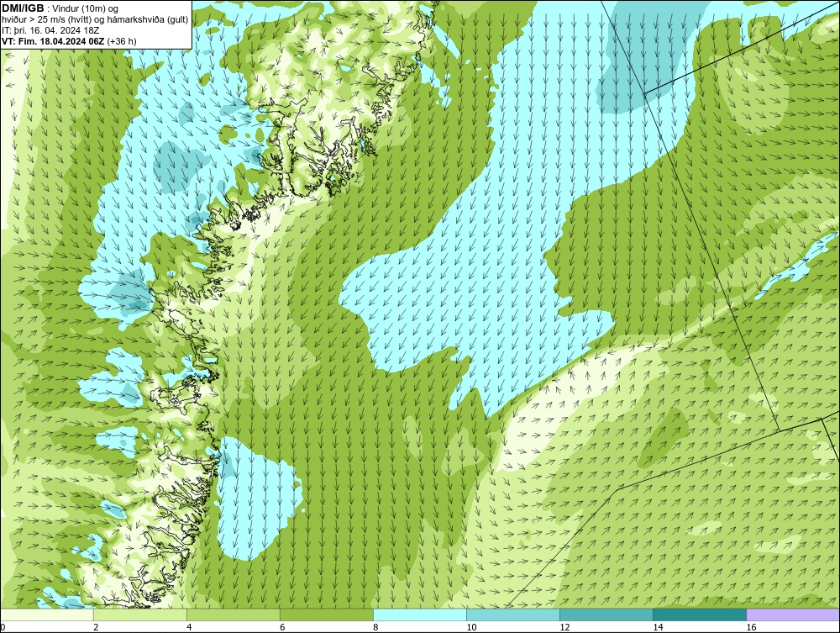The image size is (840, 633).
Task: Click the legend label '4'
Action: pyautogui.click(x=190, y=627)
